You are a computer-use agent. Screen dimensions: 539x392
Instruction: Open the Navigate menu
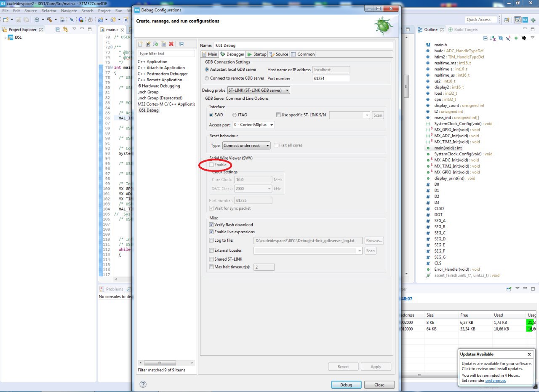69,11
